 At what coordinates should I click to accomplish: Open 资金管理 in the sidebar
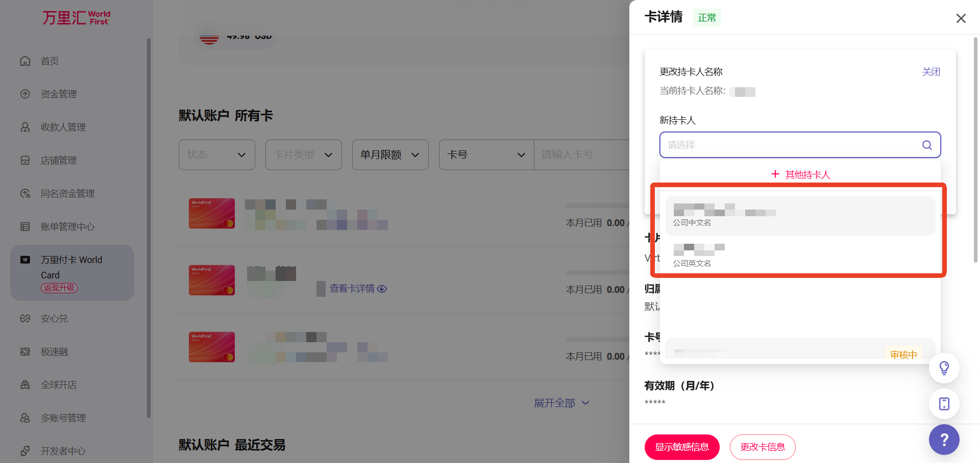(58, 94)
